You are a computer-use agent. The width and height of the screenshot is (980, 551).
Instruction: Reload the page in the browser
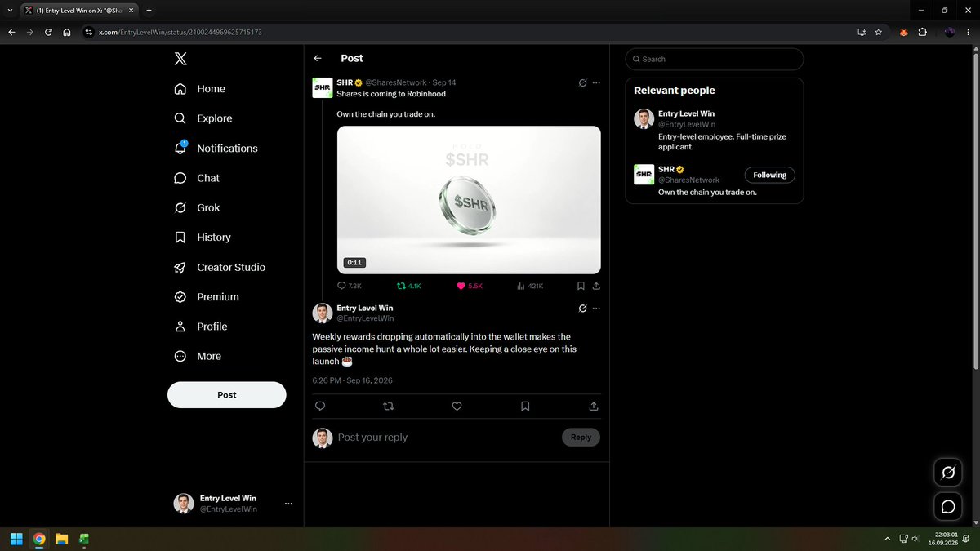[48, 32]
